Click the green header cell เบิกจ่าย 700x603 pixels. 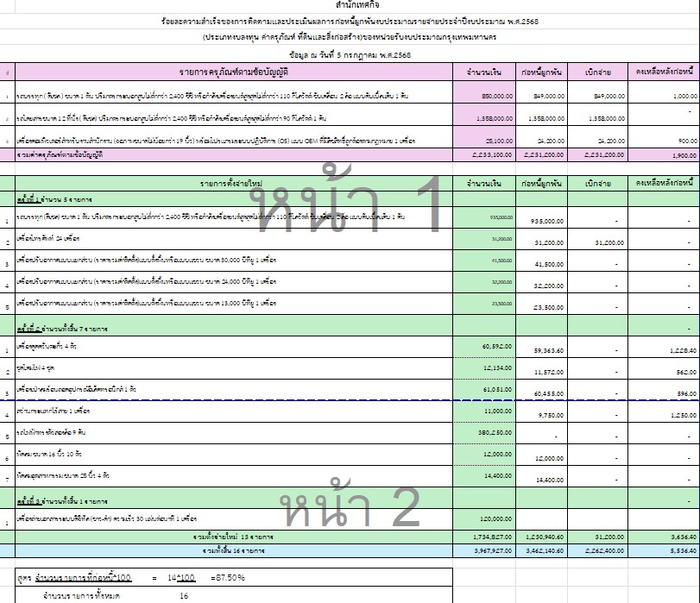pyautogui.click(x=598, y=184)
